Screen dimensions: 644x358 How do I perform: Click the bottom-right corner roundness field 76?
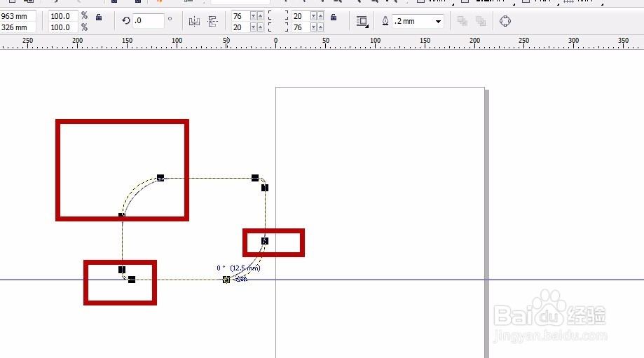point(301,27)
